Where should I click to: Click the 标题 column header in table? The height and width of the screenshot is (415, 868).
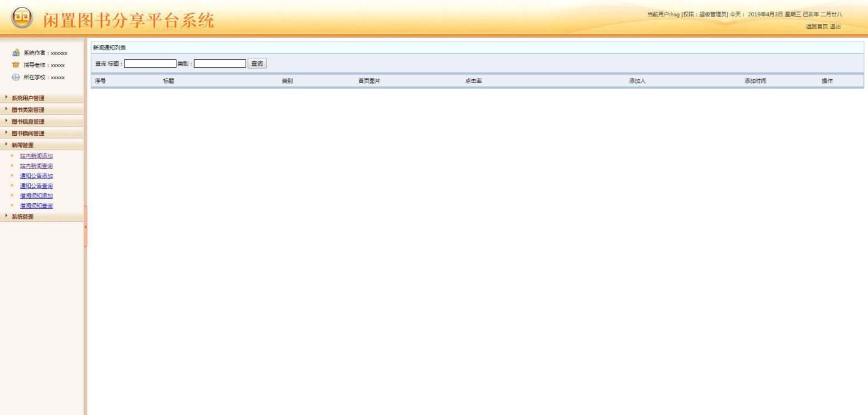tap(168, 81)
